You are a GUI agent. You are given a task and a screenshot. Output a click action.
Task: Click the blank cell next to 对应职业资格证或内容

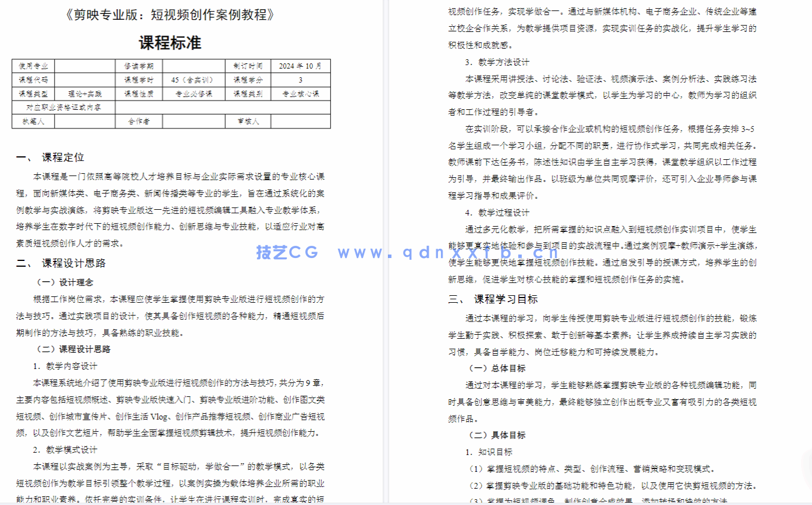(x=223, y=108)
